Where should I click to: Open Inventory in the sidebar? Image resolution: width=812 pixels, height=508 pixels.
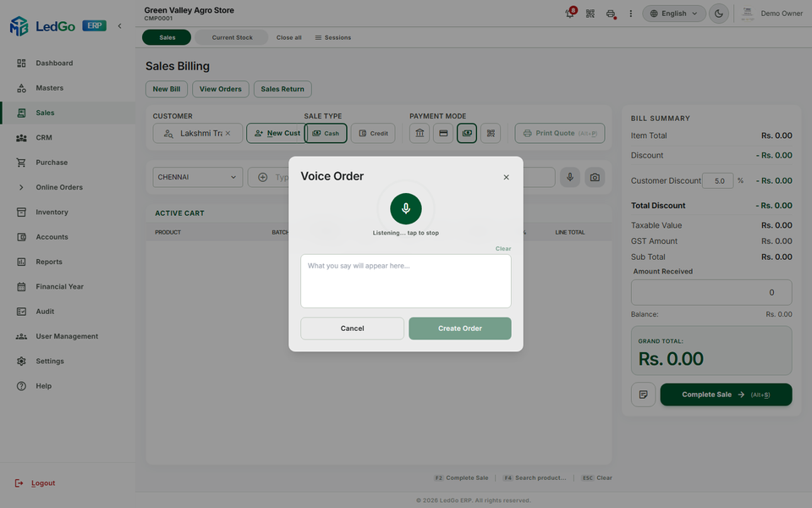point(68,213)
